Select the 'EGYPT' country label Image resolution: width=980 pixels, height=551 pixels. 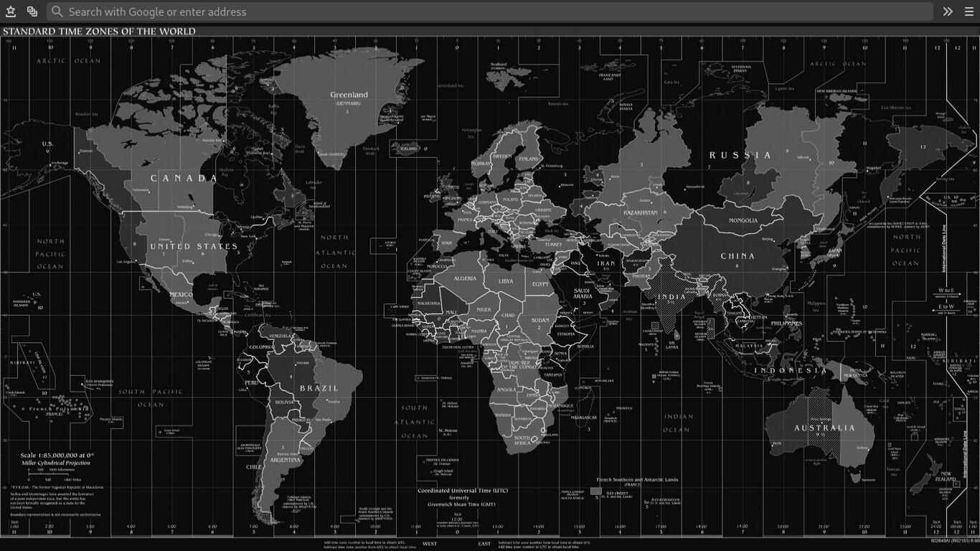click(x=540, y=284)
